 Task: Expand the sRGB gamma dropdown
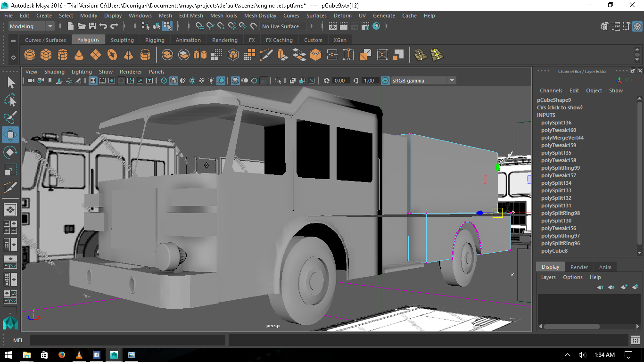tap(451, 81)
